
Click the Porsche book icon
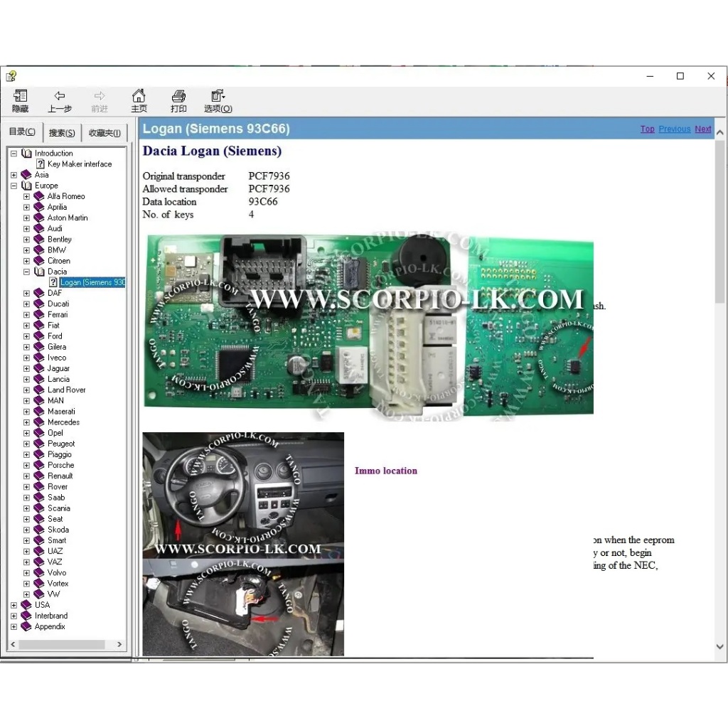[40, 465]
